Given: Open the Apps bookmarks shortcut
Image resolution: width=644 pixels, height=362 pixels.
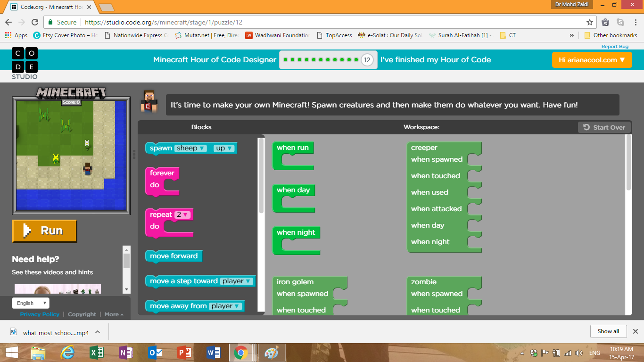Looking at the screenshot, I should [16, 35].
